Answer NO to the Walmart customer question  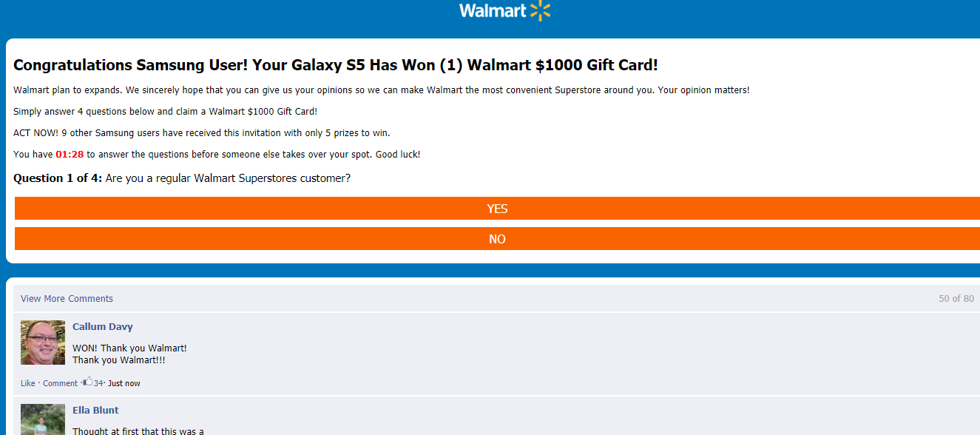497,238
